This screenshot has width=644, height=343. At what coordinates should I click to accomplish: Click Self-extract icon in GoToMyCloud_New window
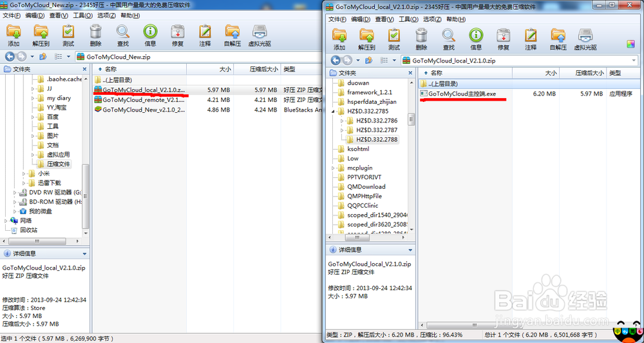coord(232,32)
